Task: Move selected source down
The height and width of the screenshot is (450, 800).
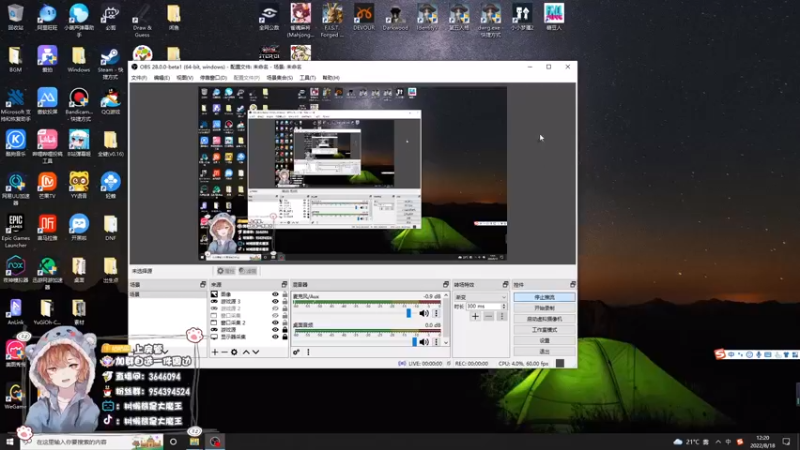Action: point(256,352)
